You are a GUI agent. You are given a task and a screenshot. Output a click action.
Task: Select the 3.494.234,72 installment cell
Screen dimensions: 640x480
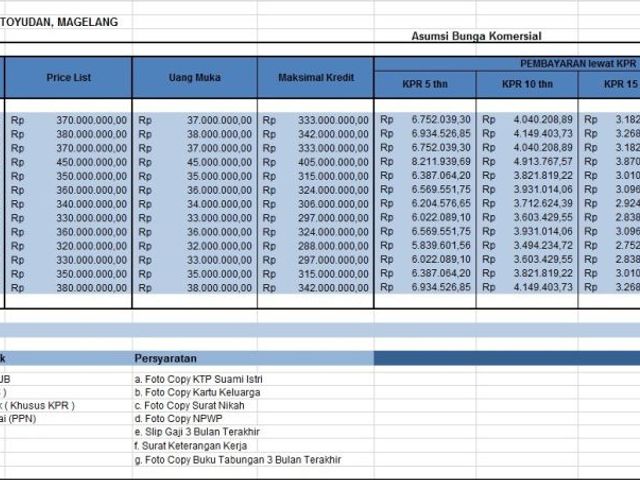pos(527,245)
